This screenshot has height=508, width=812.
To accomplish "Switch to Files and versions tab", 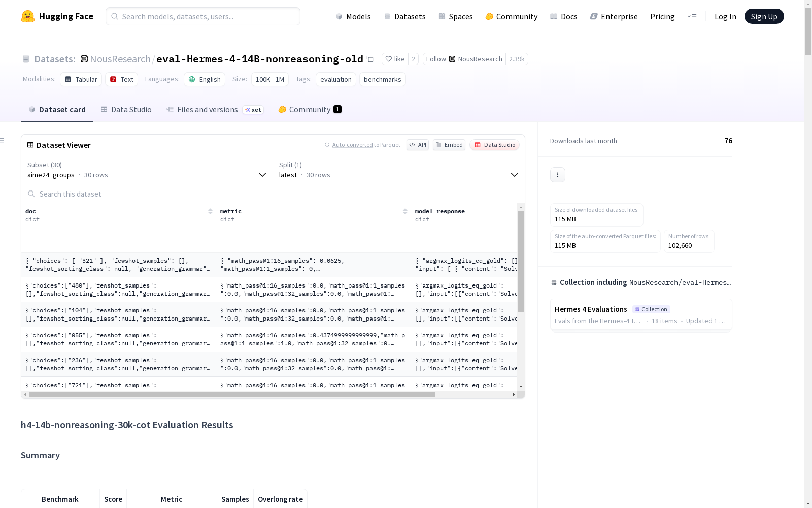I will pos(215,110).
